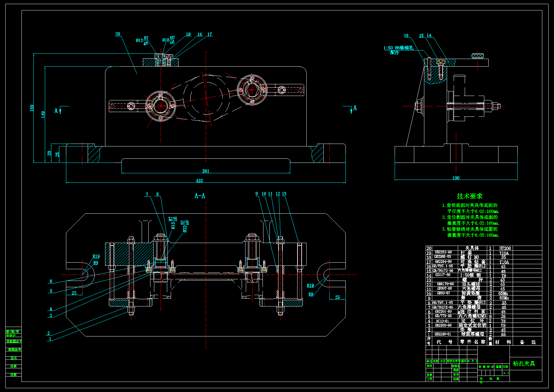Select the 29 vertical dimension text
The height and width of the screenshot is (392, 554).
(x=49, y=153)
